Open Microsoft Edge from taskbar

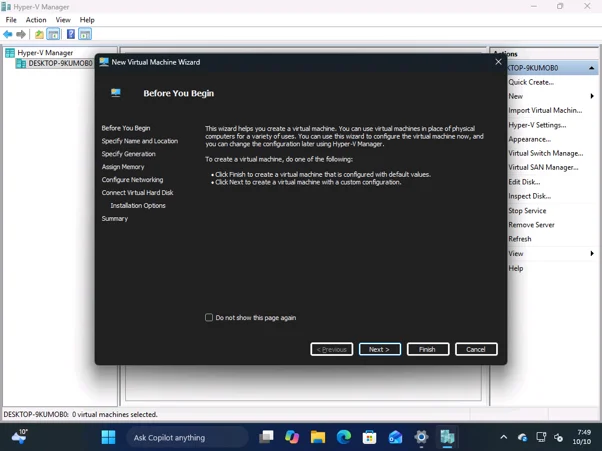coord(344,437)
